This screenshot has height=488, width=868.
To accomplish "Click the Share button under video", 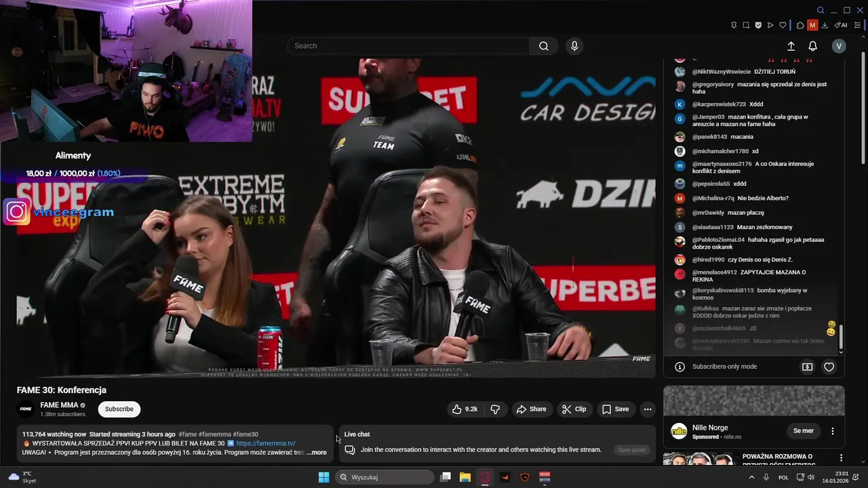I will 531,409.
